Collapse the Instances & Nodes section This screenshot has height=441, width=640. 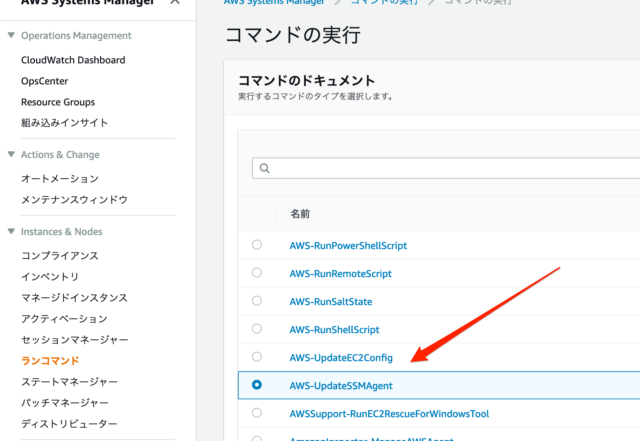(x=11, y=231)
